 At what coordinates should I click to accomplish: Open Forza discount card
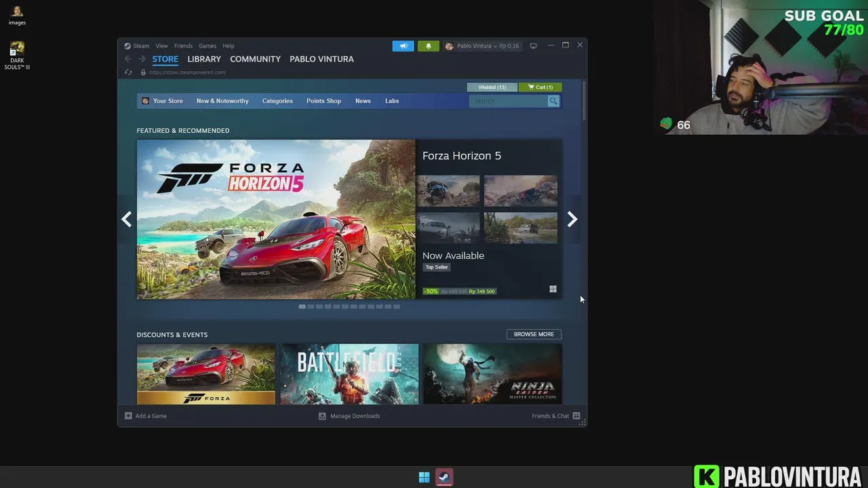206,374
